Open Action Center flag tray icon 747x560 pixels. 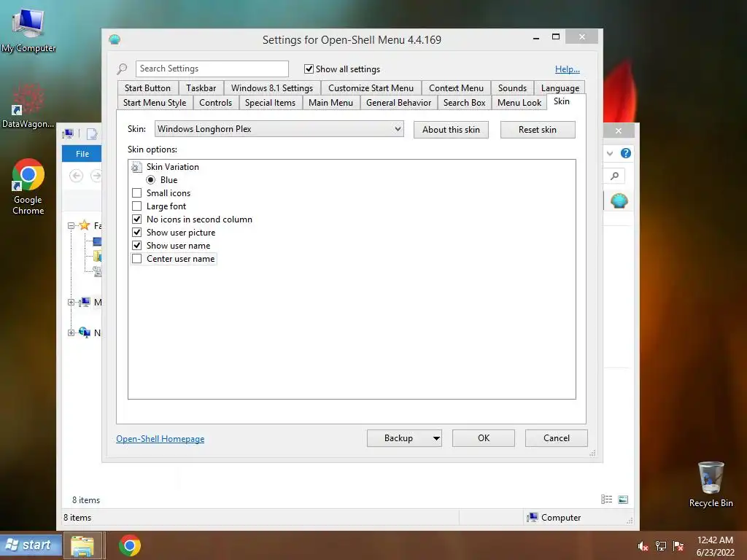pyautogui.click(x=678, y=546)
